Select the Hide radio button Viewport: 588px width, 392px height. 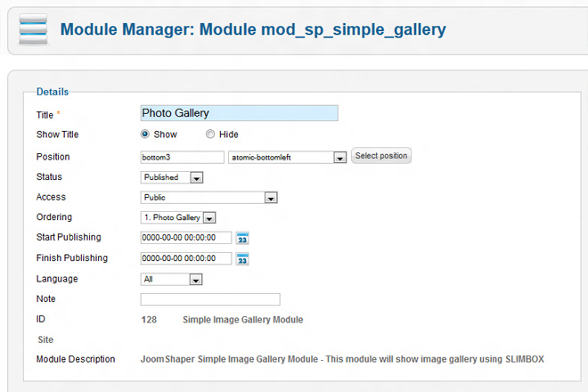point(210,135)
